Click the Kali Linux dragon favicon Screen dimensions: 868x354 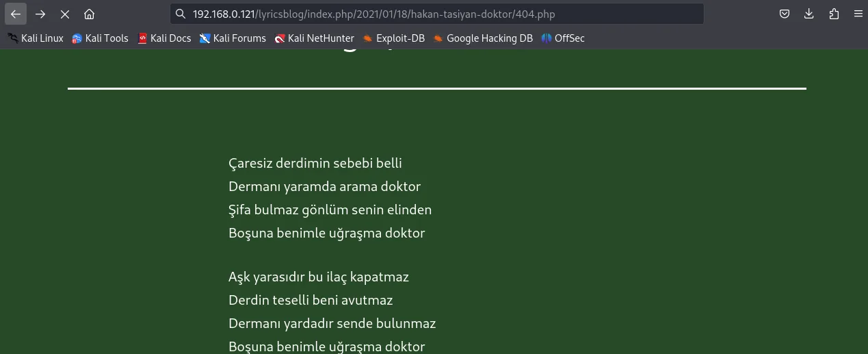(x=13, y=38)
